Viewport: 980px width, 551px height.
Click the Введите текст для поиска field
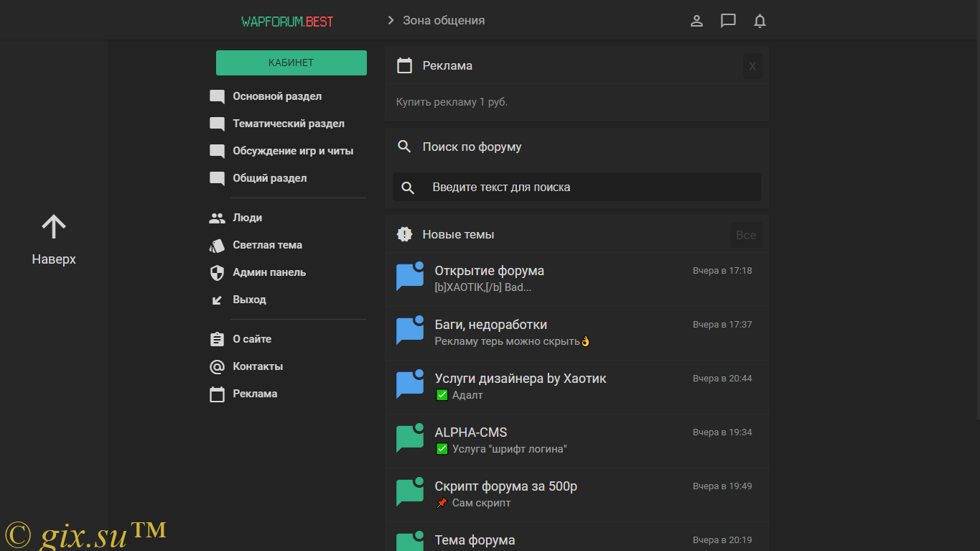pos(577,187)
